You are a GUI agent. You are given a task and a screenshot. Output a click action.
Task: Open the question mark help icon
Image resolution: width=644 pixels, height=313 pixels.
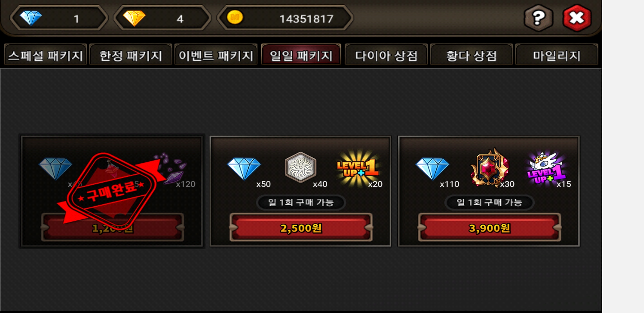point(538,18)
